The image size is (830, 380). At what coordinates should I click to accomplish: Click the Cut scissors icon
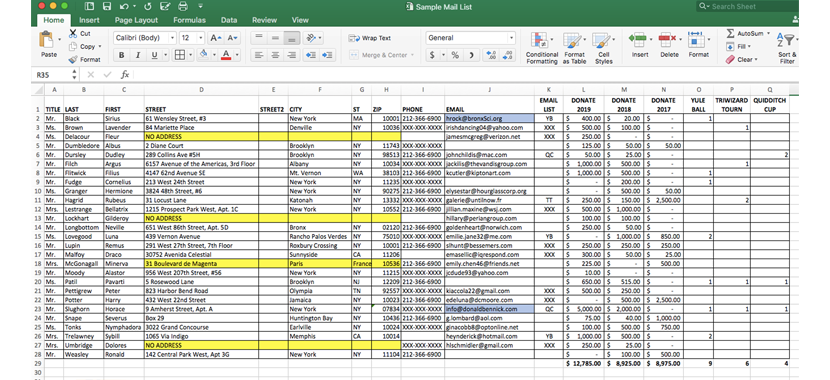(x=73, y=33)
